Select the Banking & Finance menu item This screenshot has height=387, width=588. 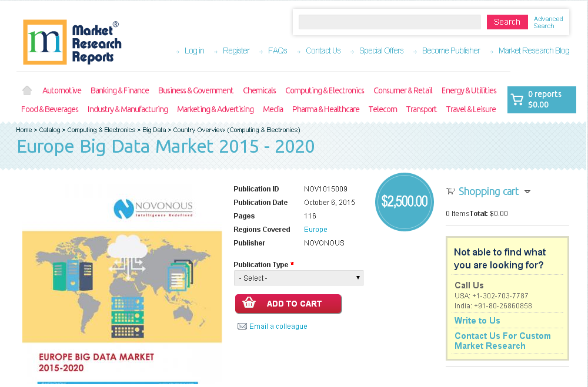tap(119, 90)
